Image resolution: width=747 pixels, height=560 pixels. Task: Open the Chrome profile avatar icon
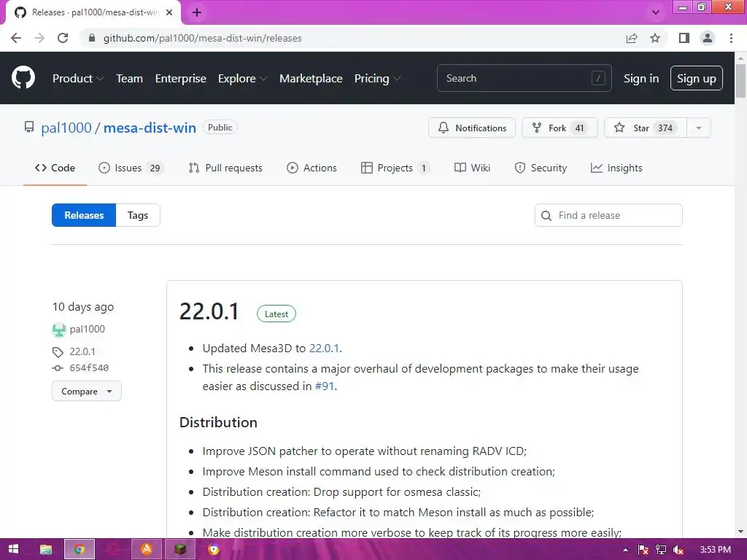tap(708, 38)
